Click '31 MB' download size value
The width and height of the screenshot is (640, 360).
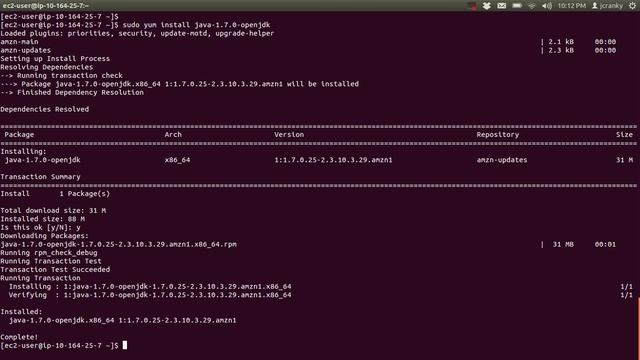click(563, 244)
